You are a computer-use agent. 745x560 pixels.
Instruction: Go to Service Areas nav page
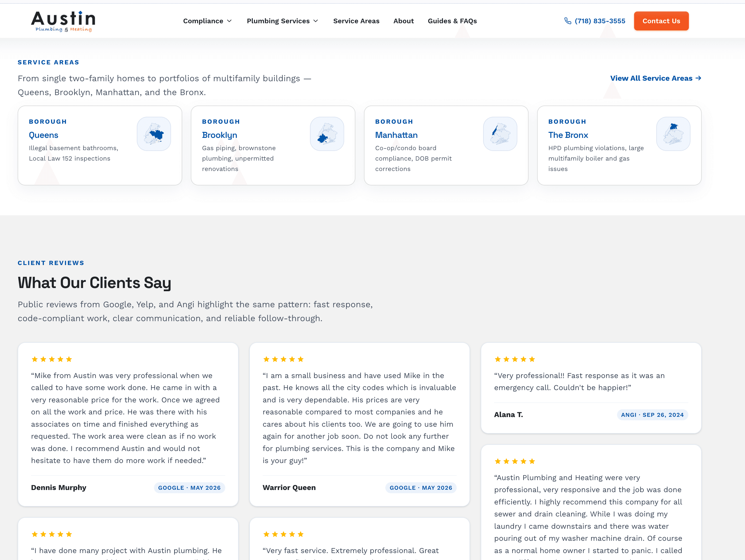pos(356,21)
